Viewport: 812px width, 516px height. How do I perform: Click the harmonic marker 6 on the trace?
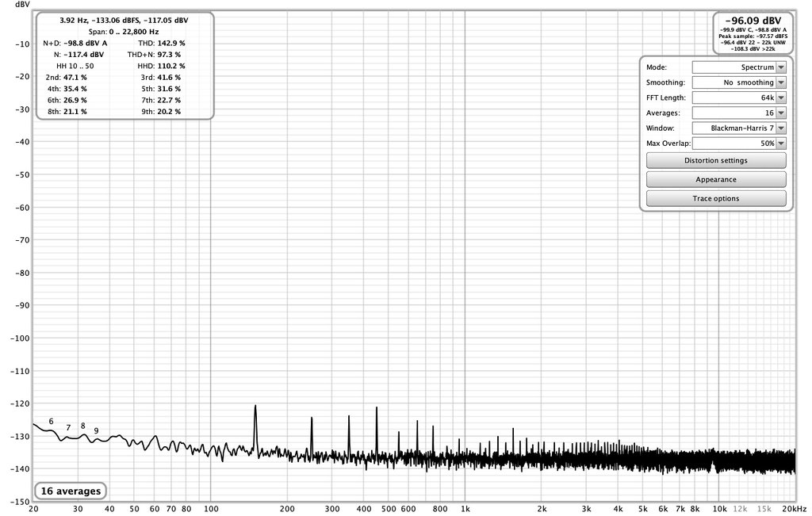51,422
